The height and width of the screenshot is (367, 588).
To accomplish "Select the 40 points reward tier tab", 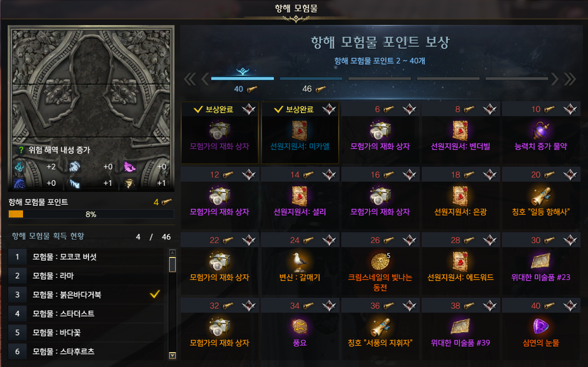I will coord(243,78).
